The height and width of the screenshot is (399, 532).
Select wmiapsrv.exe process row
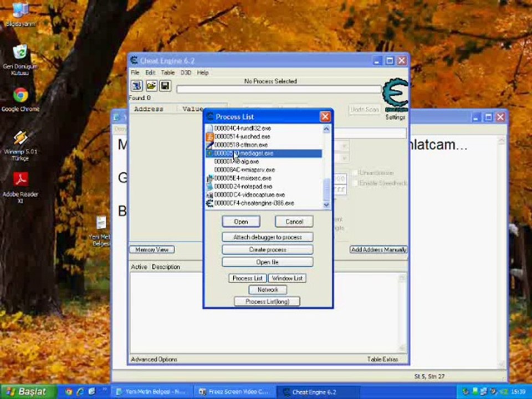coord(263,170)
